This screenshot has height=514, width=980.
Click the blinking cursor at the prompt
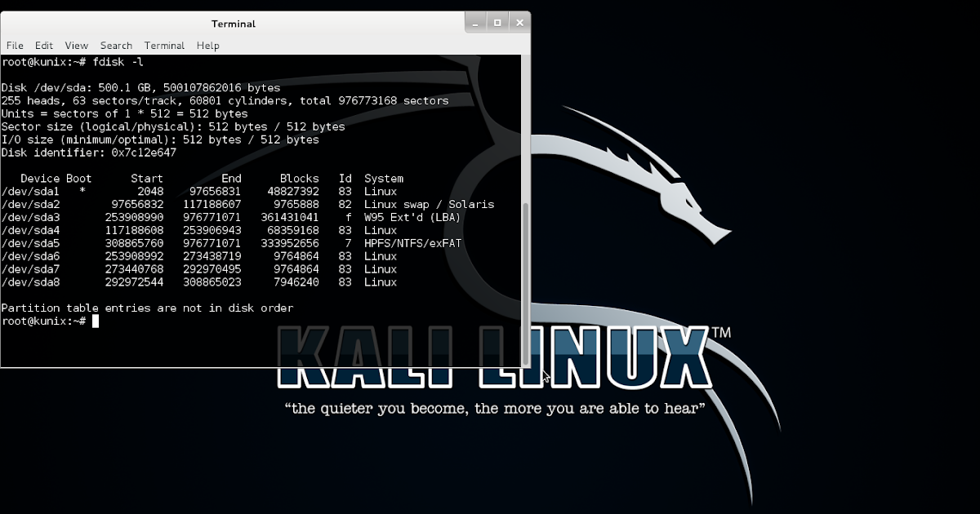click(x=96, y=321)
